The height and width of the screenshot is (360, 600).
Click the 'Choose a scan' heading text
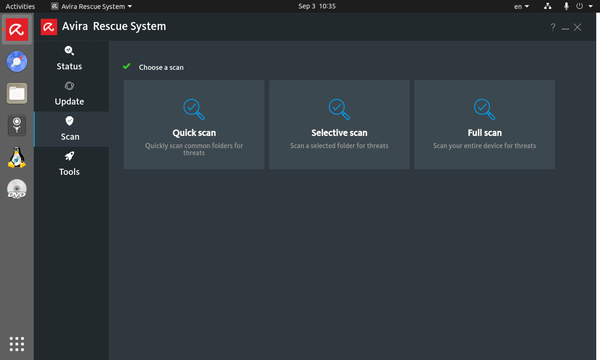coord(161,67)
